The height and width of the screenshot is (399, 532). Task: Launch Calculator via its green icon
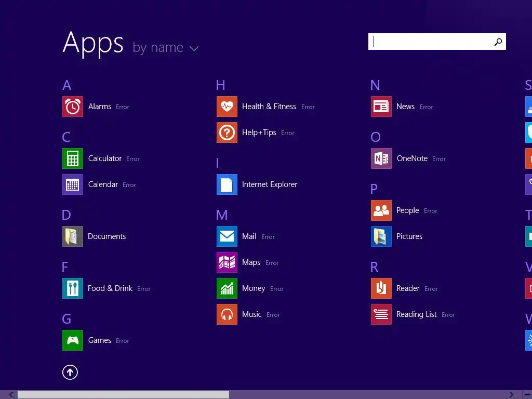73,158
